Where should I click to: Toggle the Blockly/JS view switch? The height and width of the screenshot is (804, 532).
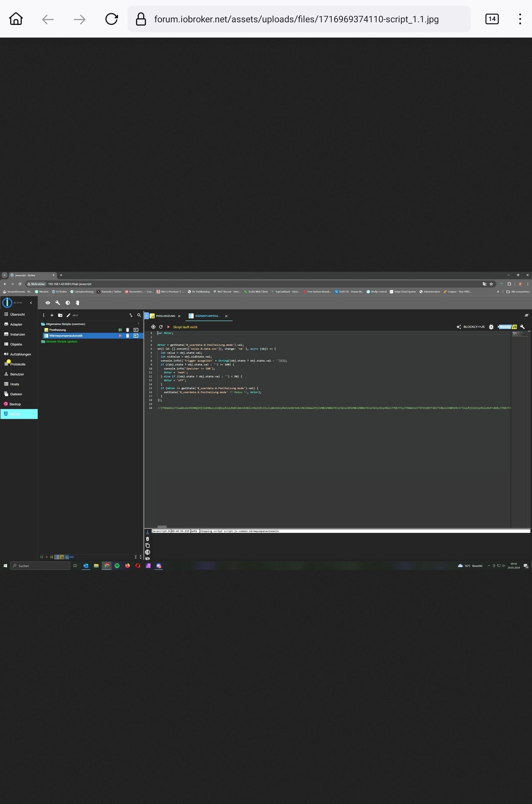[x=508, y=327]
